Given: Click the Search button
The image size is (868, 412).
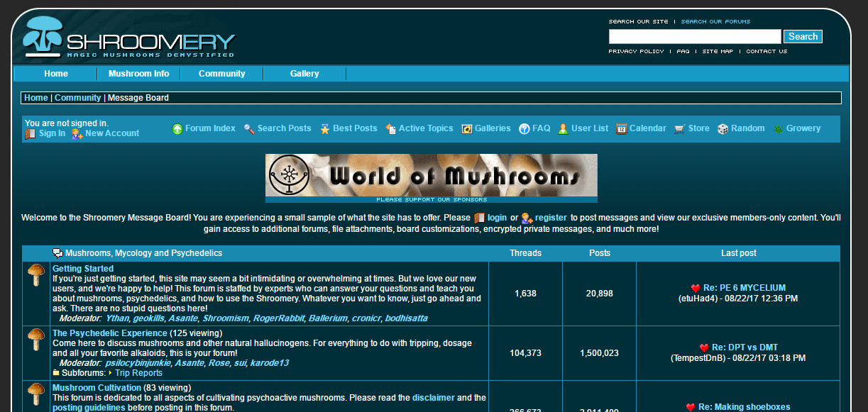Looking at the screenshot, I should tap(803, 37).
